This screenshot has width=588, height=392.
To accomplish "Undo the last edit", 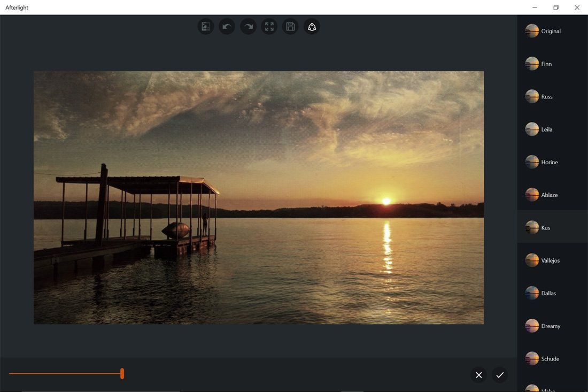I will (x=226, y=26).
